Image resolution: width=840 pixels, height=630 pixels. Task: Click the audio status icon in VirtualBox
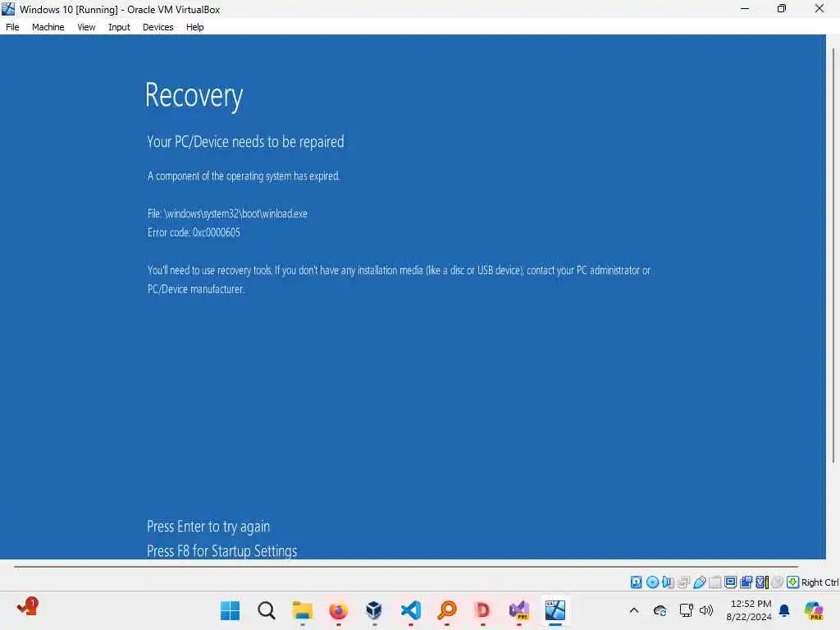pyautogui.click(x=668, y=582)
